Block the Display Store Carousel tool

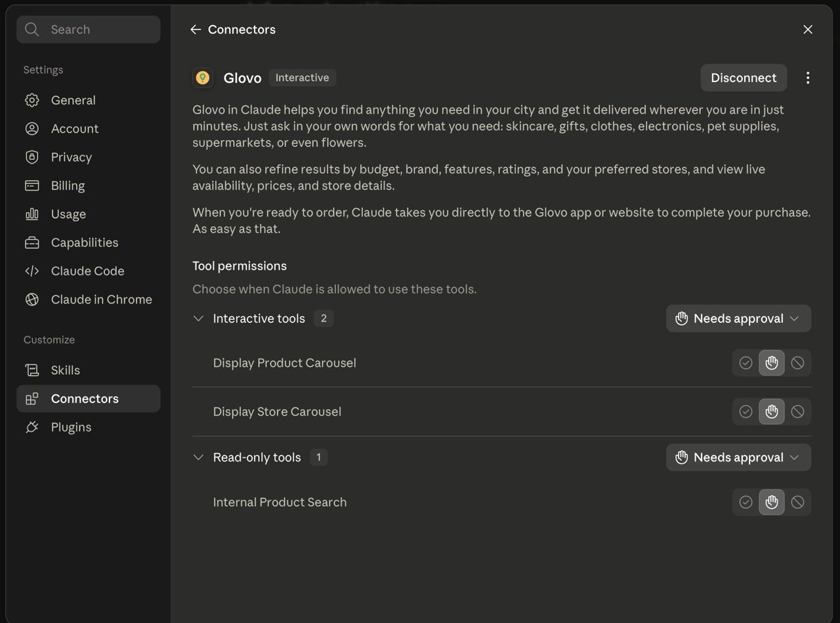(797, 412)
